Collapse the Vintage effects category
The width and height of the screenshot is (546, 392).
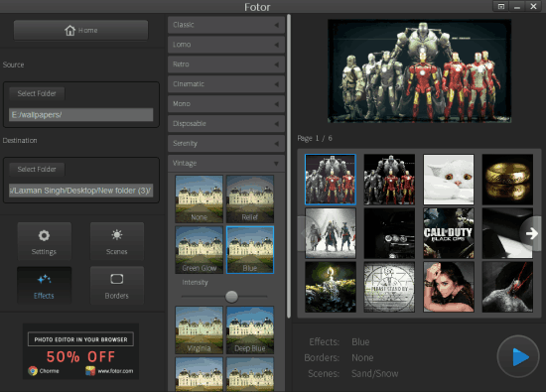[226, 164]
